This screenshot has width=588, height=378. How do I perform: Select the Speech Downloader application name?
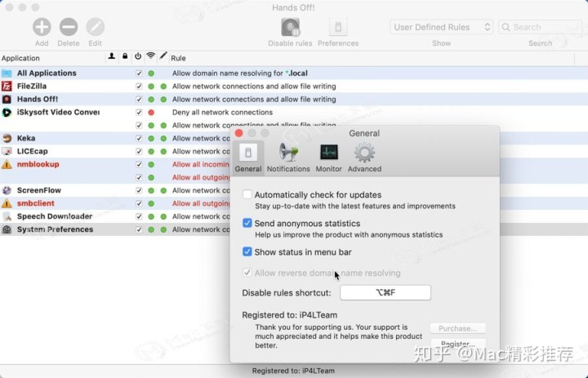coord(55,216)
